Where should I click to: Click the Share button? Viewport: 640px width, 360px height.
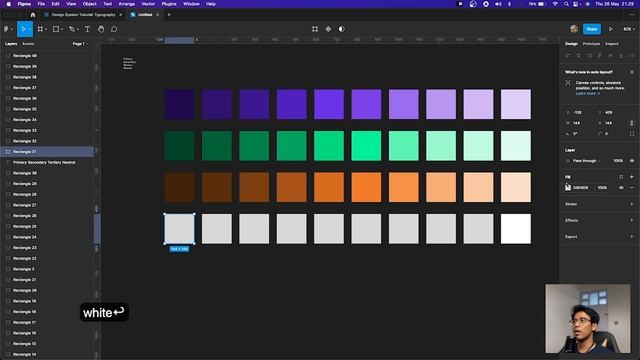592,29
